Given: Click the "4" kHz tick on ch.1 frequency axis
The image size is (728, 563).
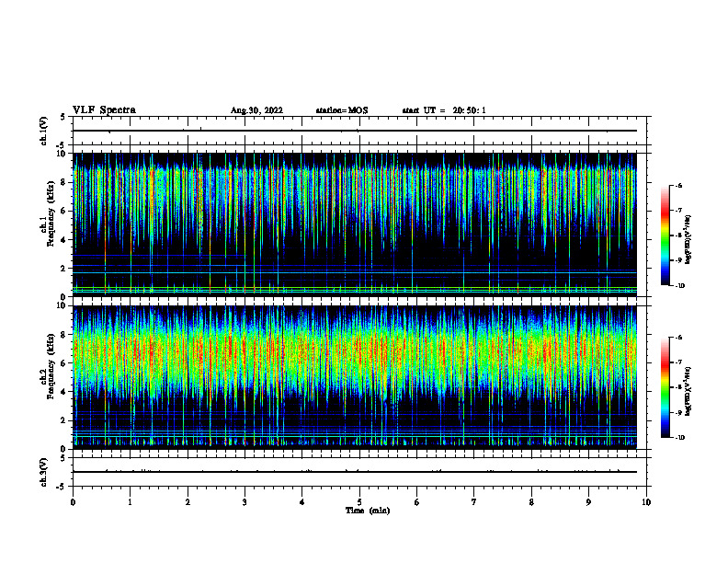Looking at the screenshot, I should (64, 240).
